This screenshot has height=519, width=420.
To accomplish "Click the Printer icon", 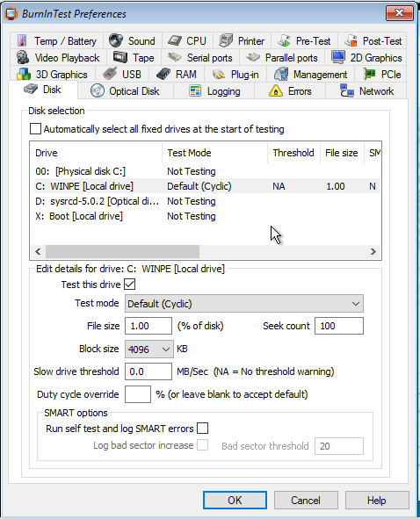I will pos(226,40).
